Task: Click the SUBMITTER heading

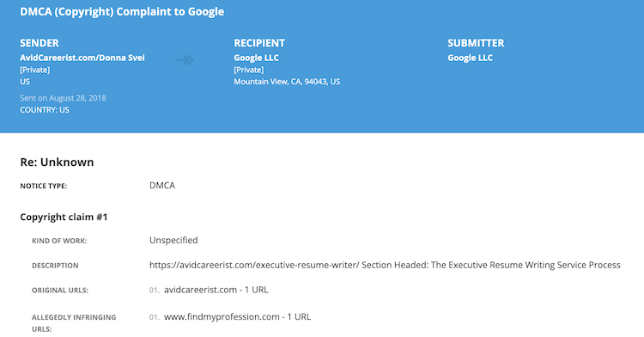Action: 476,43
